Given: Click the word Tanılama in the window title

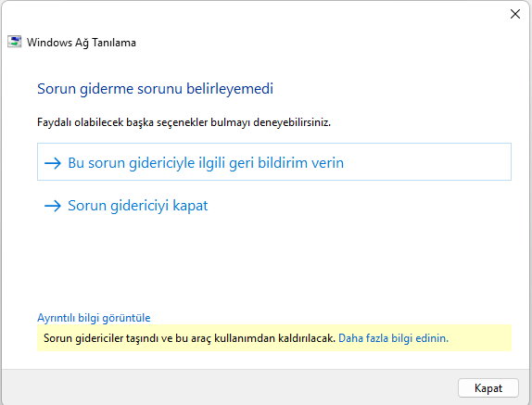Looking at the screenshot, I should click(114, 43).
